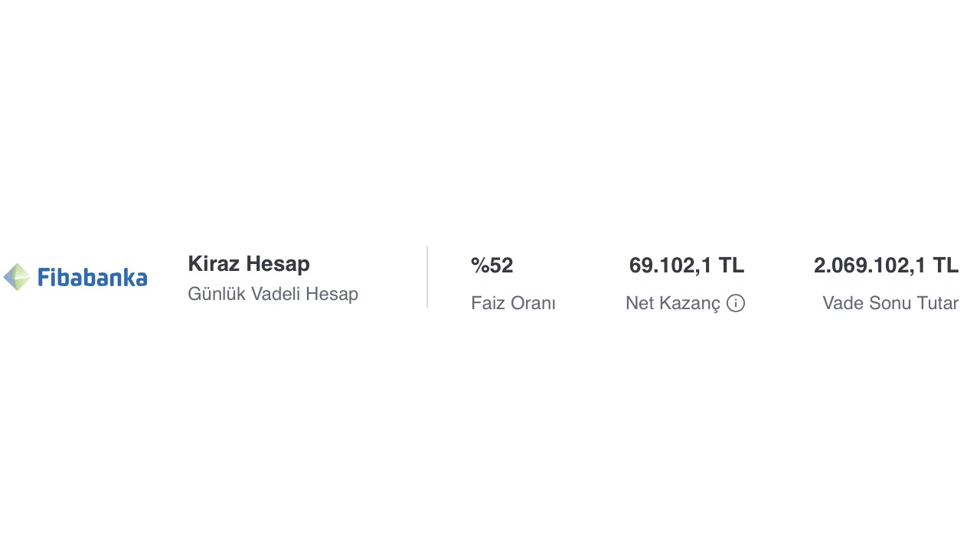
Task: Click the vertical divider after Kiraz Hesap
Action: pos(427,277)
